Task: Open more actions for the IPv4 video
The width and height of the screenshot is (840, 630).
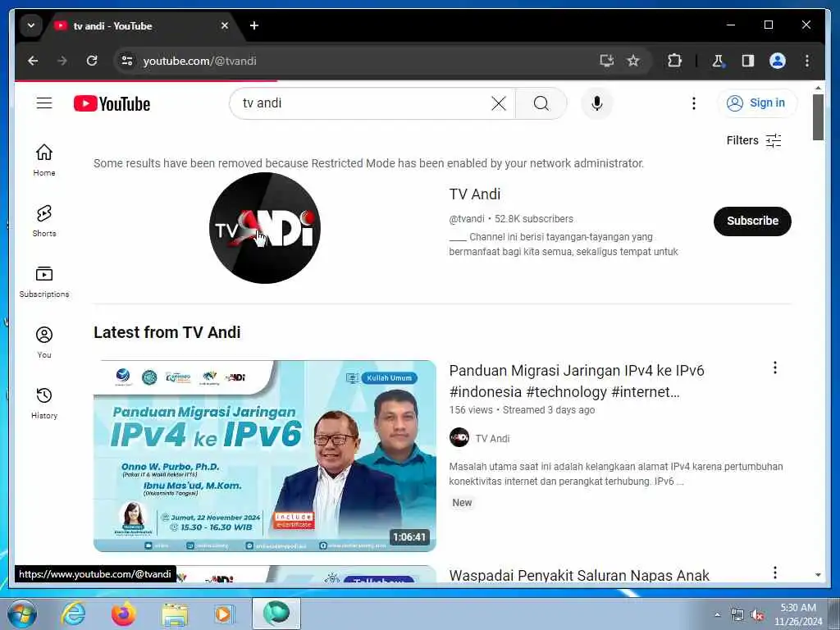Action: (x=774, y=367)
